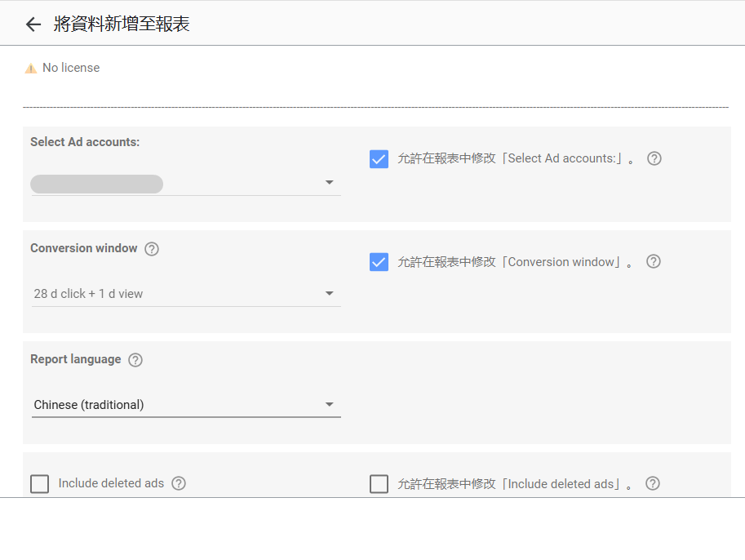Open help for 允許在報表中修改 Select Ad accounts

[x=654, y=158]
